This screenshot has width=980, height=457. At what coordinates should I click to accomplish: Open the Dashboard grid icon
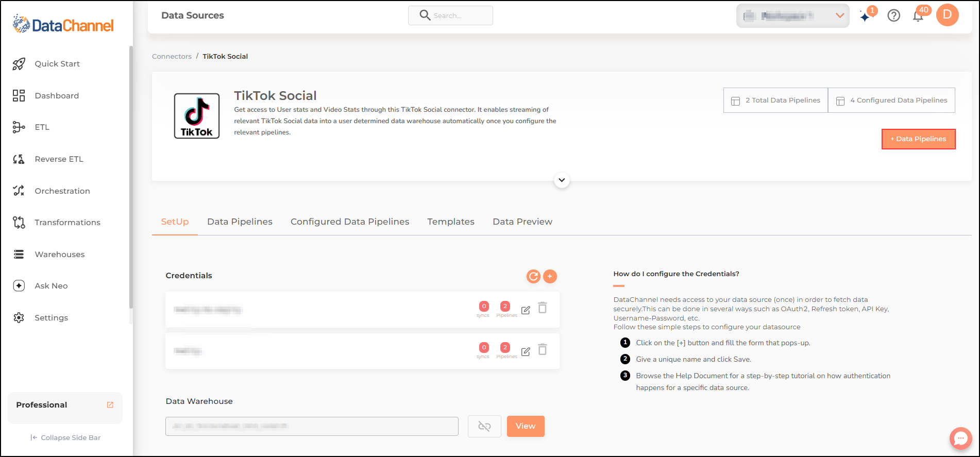click(x=19, y=95)
